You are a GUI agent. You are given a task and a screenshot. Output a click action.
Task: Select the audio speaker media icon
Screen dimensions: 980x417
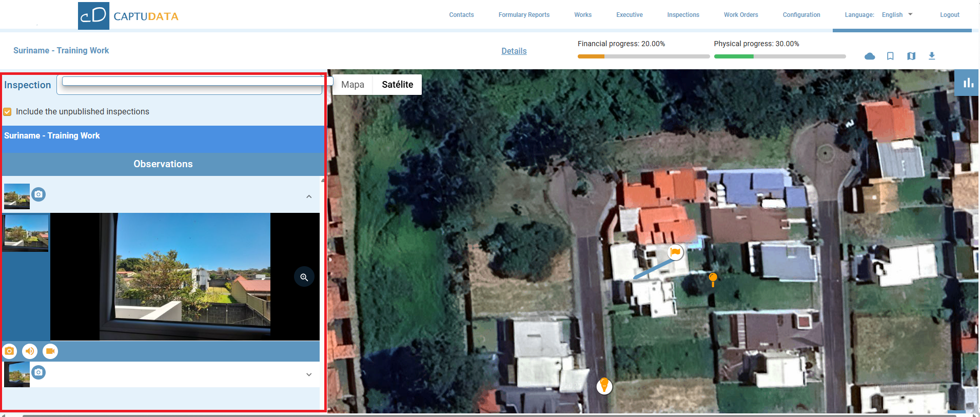[30, 351]
